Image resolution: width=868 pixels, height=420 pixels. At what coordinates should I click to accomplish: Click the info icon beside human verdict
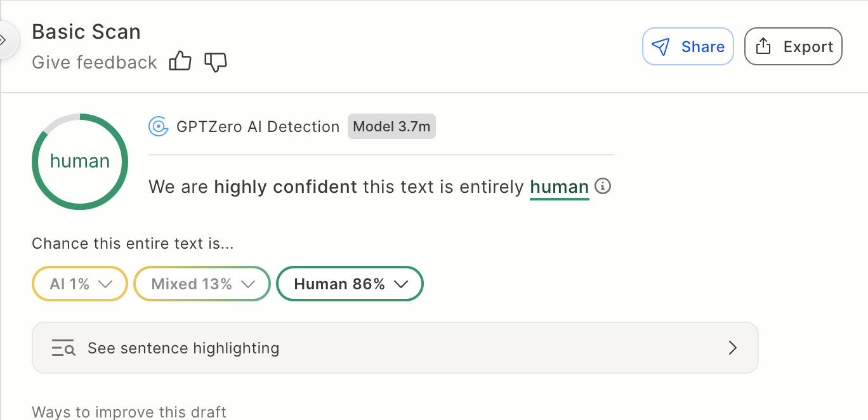[x=603, y=187]
